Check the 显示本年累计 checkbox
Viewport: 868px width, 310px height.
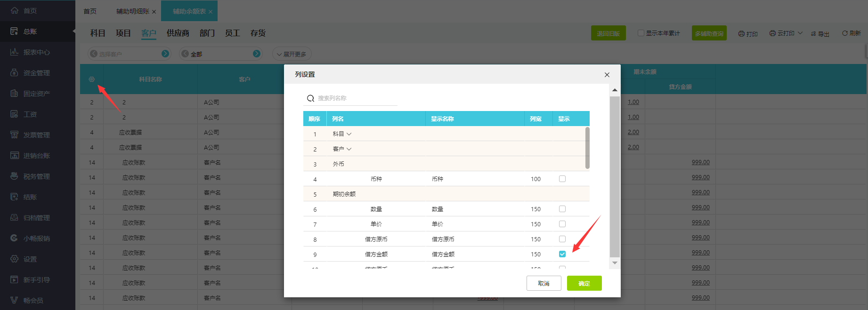[641, 33]
